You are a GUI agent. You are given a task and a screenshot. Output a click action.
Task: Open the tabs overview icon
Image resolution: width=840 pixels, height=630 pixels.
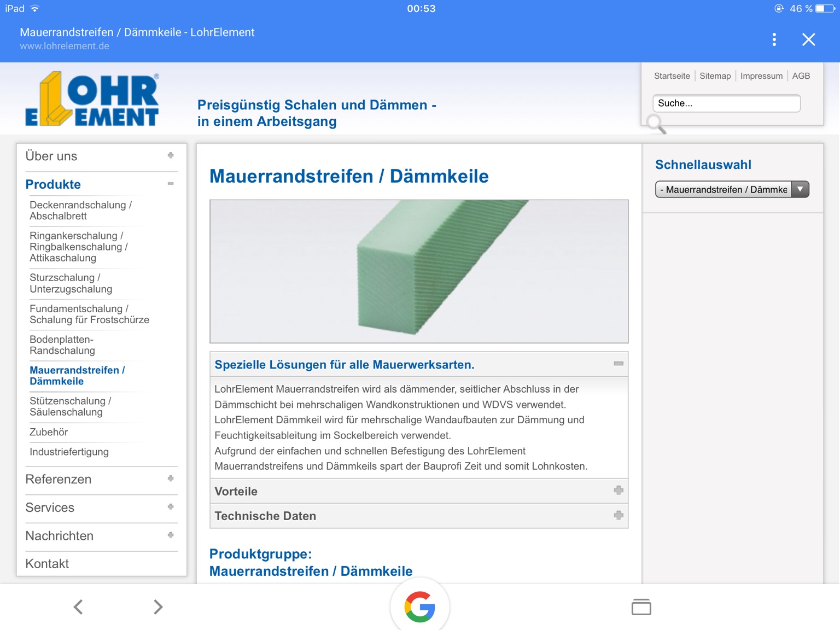pyautogui.click(x=641, y=607)
